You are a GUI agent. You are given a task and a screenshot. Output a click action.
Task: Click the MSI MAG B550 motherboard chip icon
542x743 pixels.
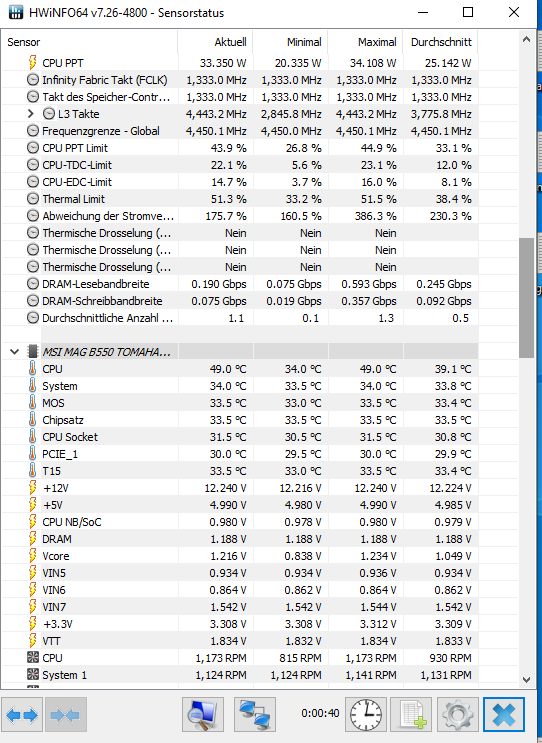[33, 352]
